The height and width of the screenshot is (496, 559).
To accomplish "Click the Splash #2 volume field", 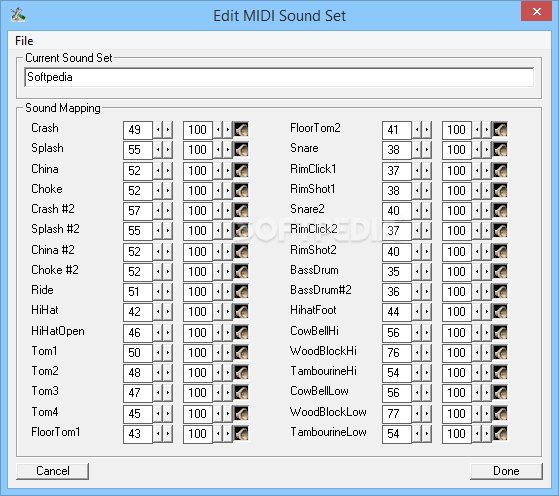I will [x=198, y=231].
